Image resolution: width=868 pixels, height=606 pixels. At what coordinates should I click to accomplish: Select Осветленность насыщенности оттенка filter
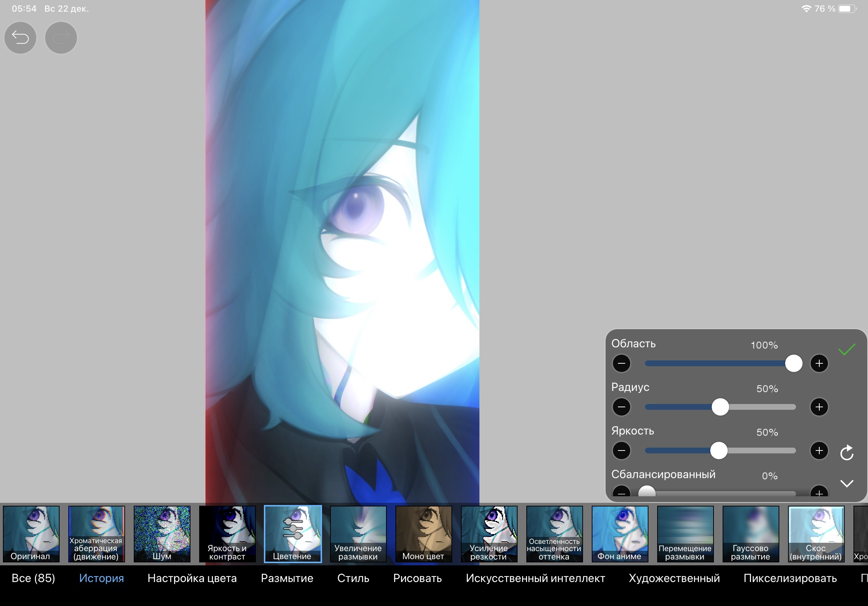click(x=554, y=534)
